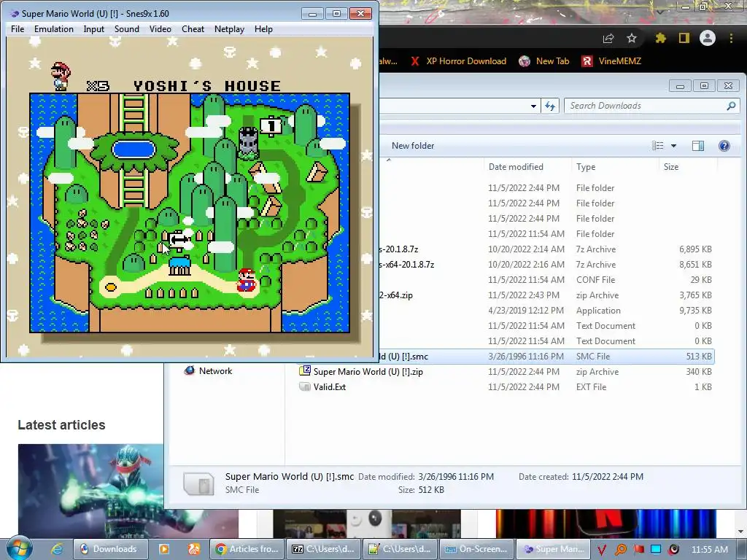Screen dimensions: 747x560
Task: Click the 6,895 KB 7z Archive row
Action: [546, 249]
